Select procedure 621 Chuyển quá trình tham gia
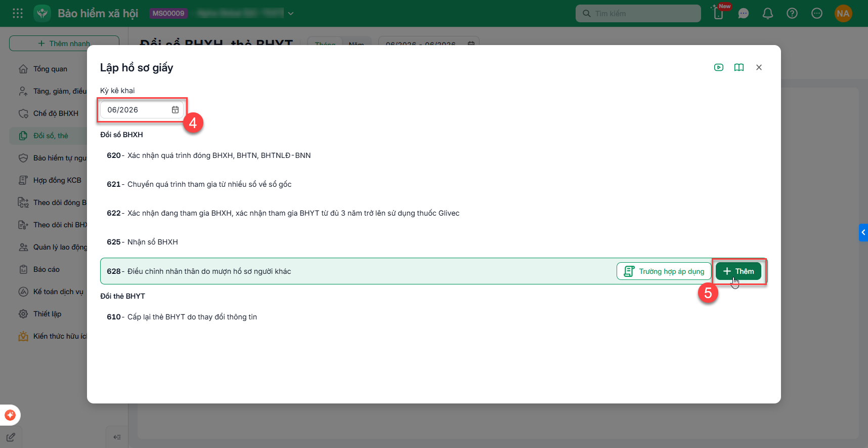This screenshot has height=448, width=868. (x=433, y=184)
